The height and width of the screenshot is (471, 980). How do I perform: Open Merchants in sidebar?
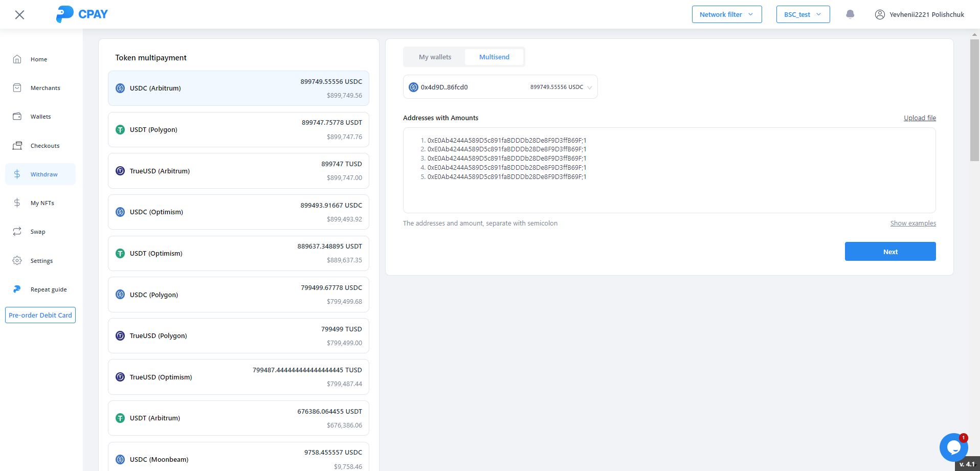point(45,88)
